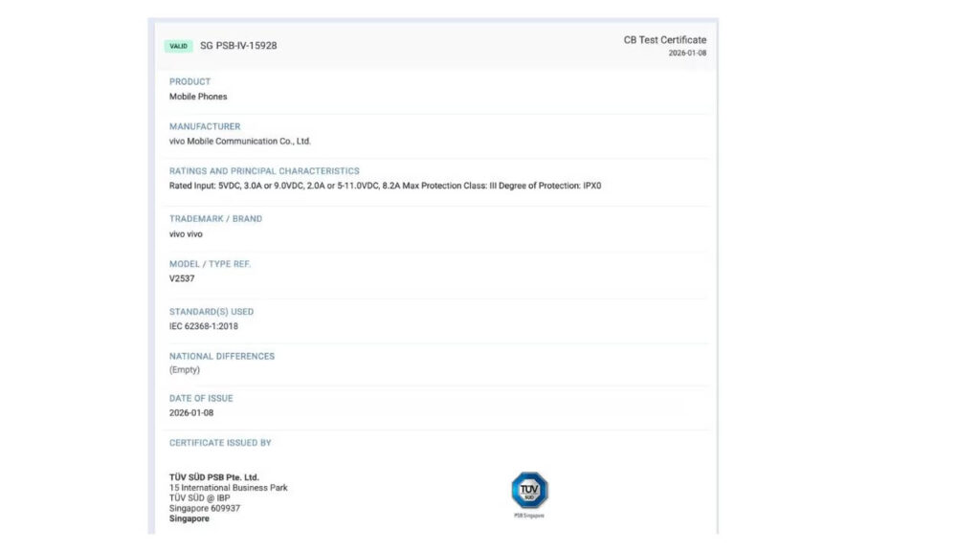Click the TÜV SÜD octagon logo
The width and height of the screenshot is (980, 551).
tap(529, 491)
